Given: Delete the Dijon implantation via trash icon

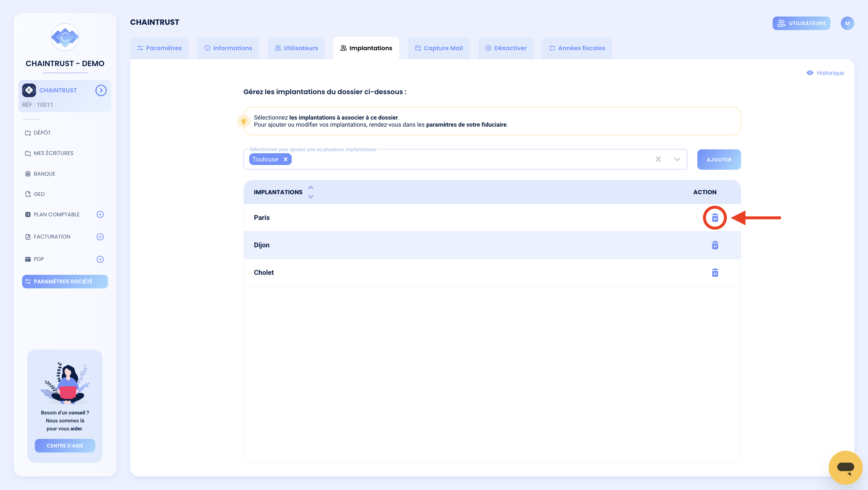Looking at the screenshot, I should pyautogui.click(x=715, y=245).
